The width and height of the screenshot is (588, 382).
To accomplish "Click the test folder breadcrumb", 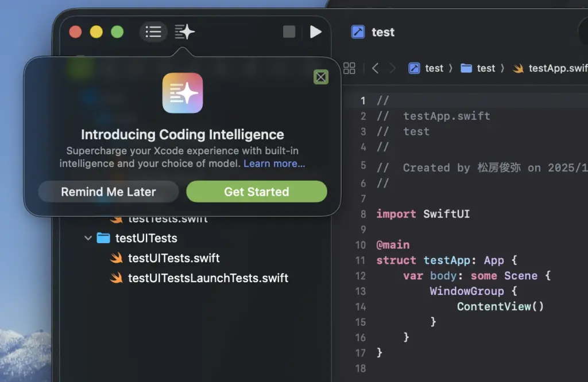I will click(478, 68).
